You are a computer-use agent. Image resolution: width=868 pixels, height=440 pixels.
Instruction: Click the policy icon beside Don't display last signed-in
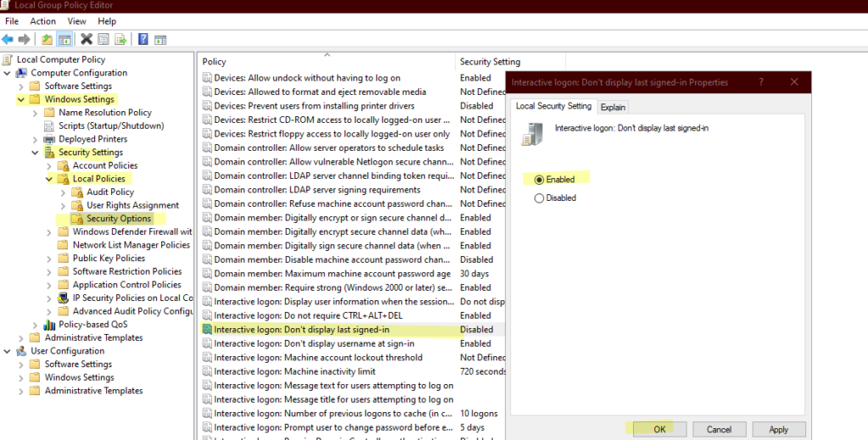tap(207, 329)
